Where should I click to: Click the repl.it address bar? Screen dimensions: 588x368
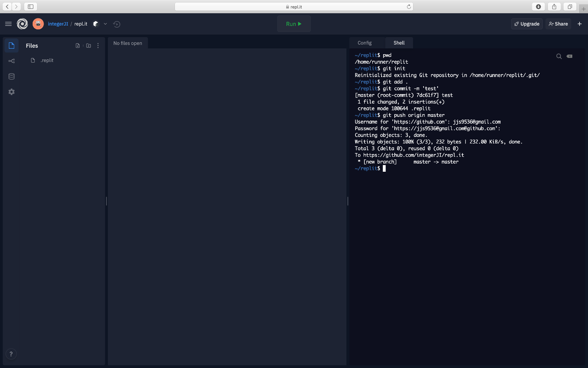(294, 7)
